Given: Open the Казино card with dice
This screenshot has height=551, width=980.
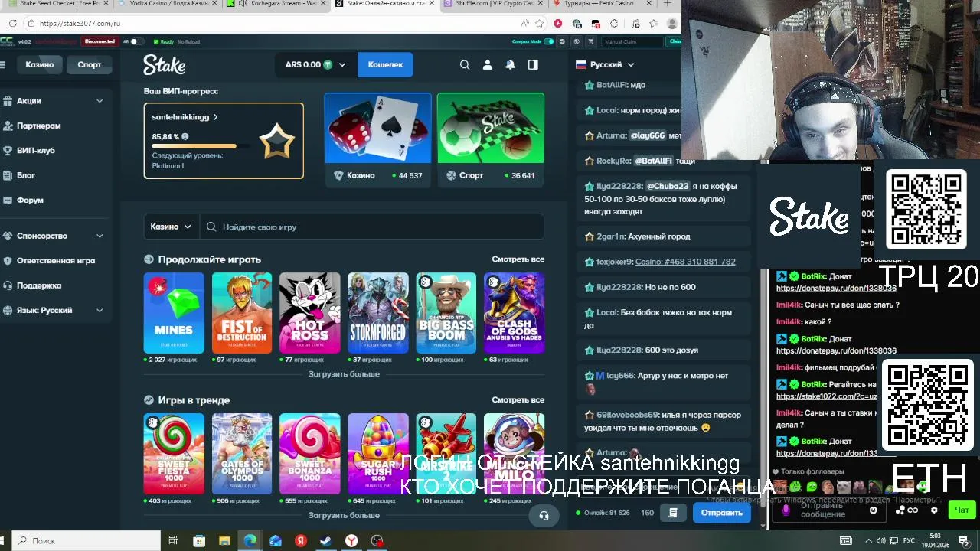Looking at the screenshot, I should tap(378, 139).
